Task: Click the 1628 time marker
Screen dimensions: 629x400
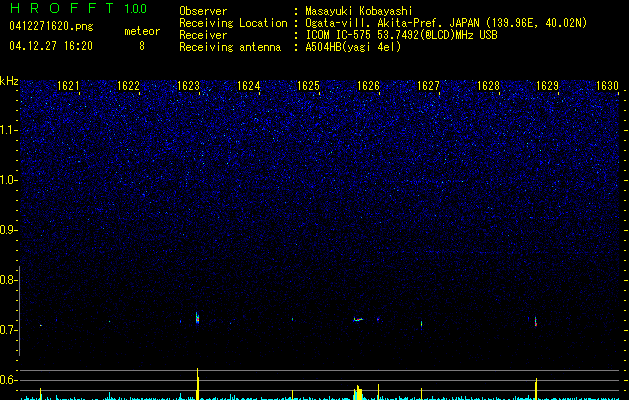Action: [x=488, y=86]
